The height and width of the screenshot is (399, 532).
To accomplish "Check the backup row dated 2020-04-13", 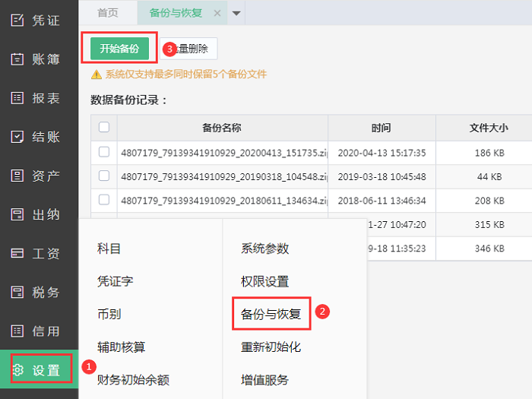I will 104,153.
